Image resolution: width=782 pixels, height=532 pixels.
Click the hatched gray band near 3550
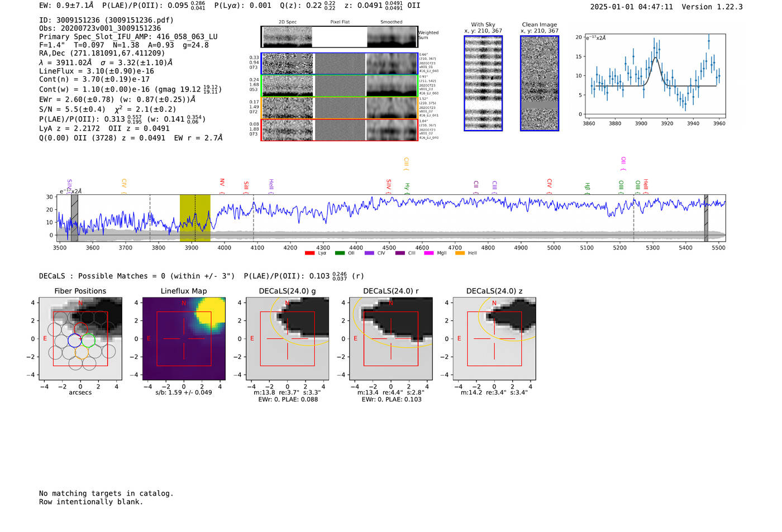[74, 218]
